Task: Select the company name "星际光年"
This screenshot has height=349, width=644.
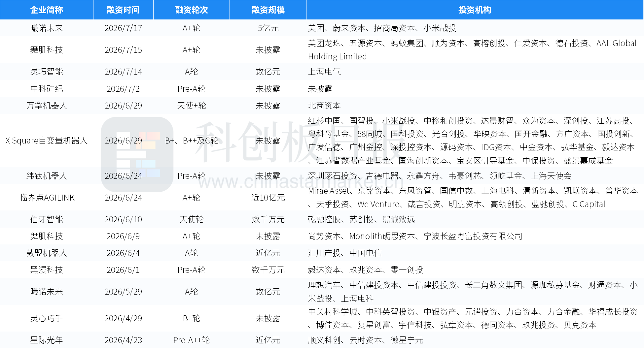Action: pyautogui.click(x=47, y=340)
